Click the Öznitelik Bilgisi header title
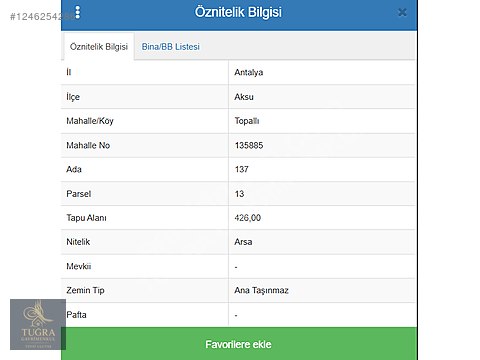This screenshot has width=480, height=360. pos(238,12)
